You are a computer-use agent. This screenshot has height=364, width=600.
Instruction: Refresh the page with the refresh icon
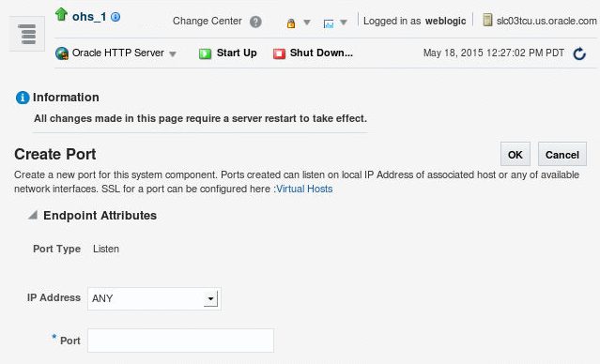pos(579,53)
